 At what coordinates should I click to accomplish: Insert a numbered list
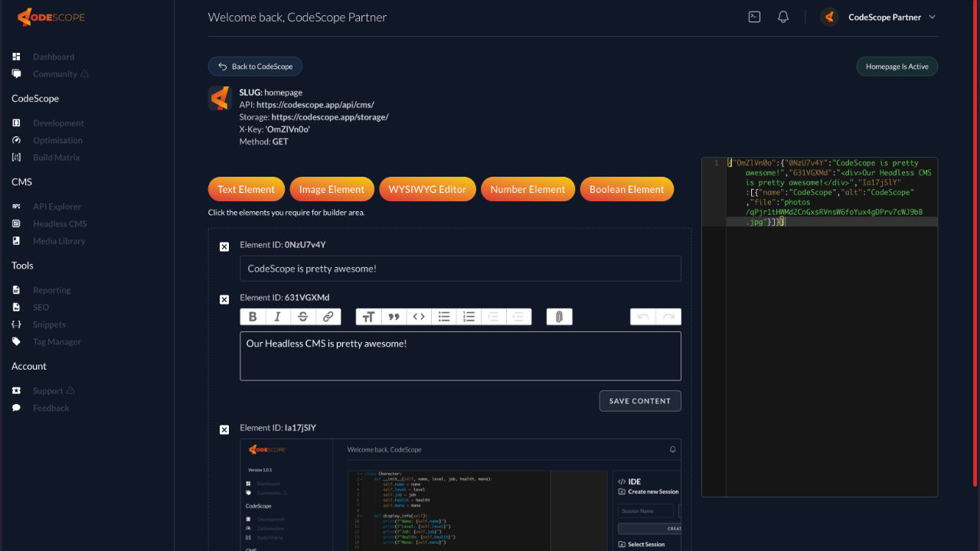coord(469,317)
